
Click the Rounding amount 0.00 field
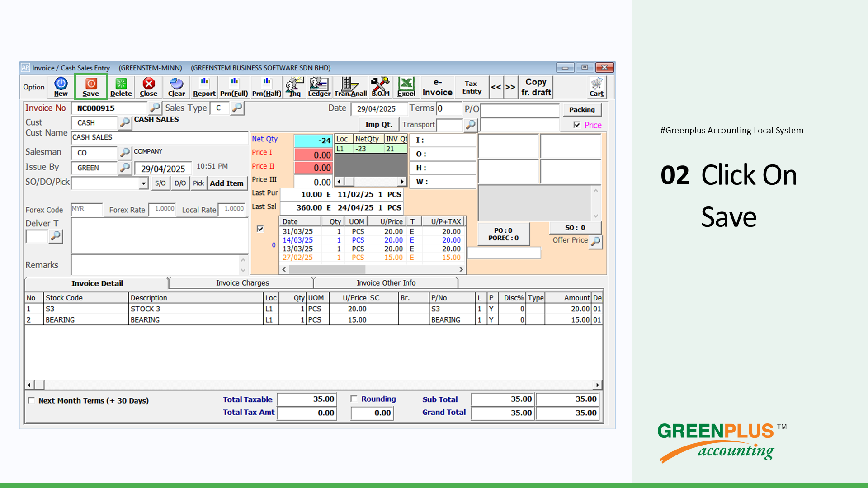372,413
